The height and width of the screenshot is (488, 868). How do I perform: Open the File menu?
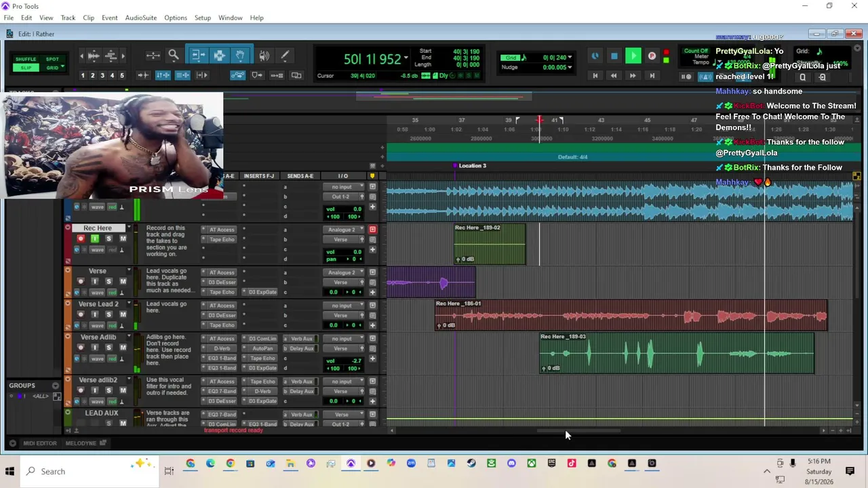9,18
